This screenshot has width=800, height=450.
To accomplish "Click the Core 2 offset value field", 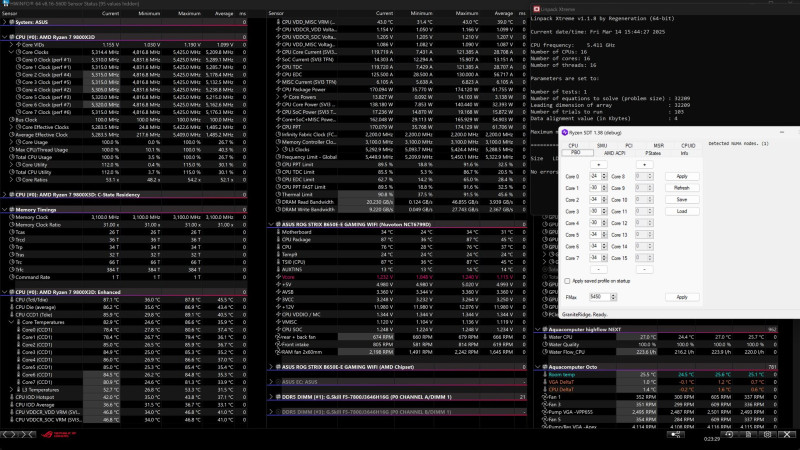I will pyautogui.click(x=595, y=199).
